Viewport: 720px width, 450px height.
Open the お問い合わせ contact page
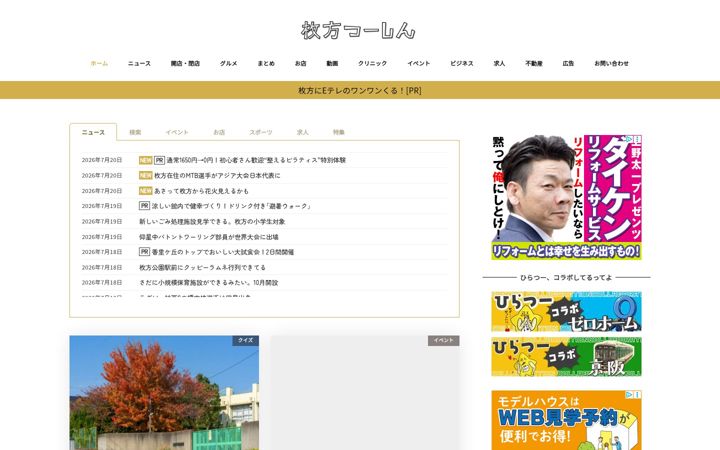(x=611, y=63)
